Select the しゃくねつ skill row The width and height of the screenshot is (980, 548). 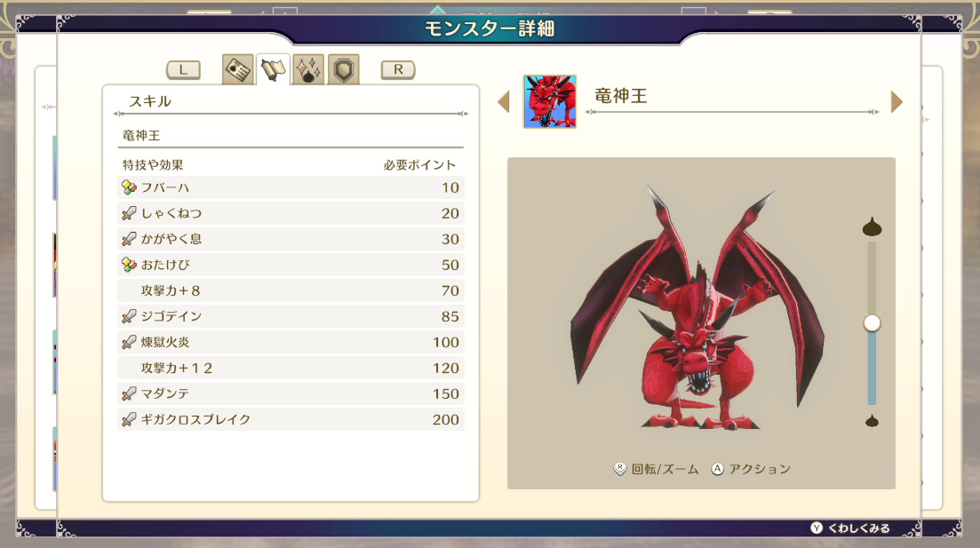tap(291, 213)
